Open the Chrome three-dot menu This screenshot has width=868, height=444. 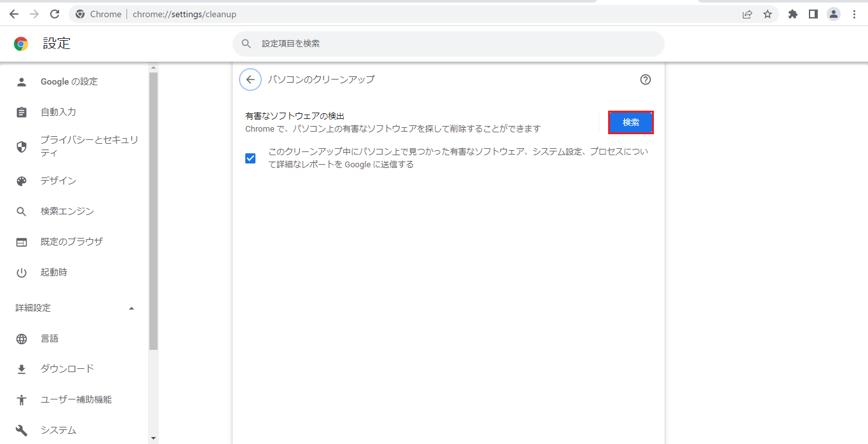click(x=854, y=14)
